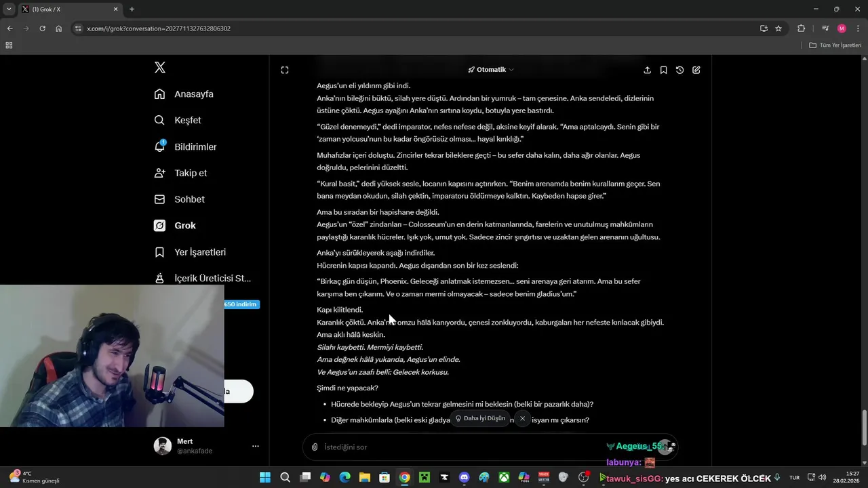This screenshot has width=868, height=488.
Task: Click the attachment paperclip icon
Action: [315, 447]
